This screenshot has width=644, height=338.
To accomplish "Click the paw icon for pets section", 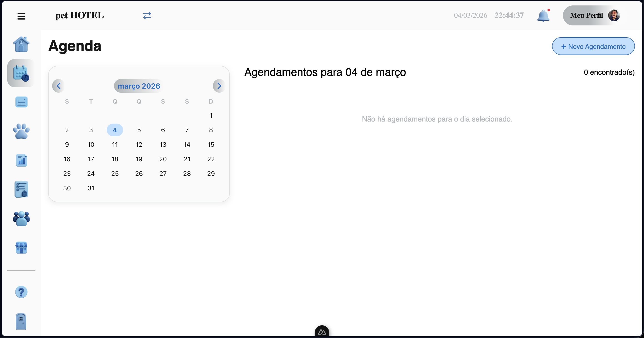I will coord(21,131).
